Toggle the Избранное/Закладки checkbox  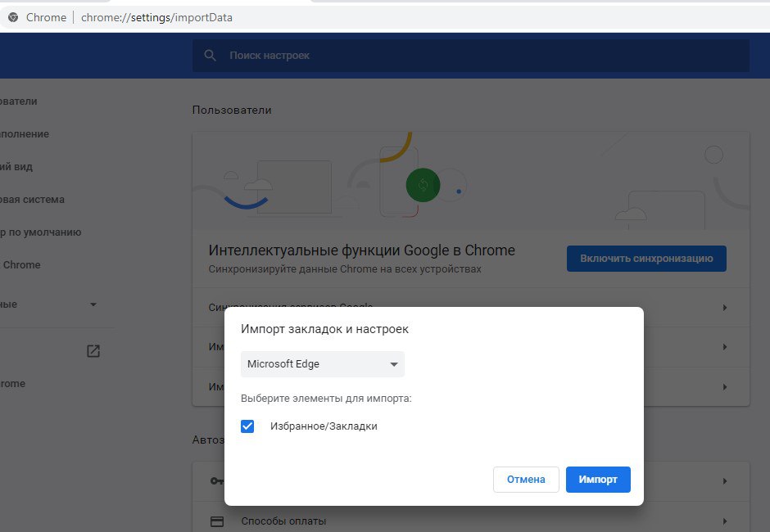coord(247,426)
